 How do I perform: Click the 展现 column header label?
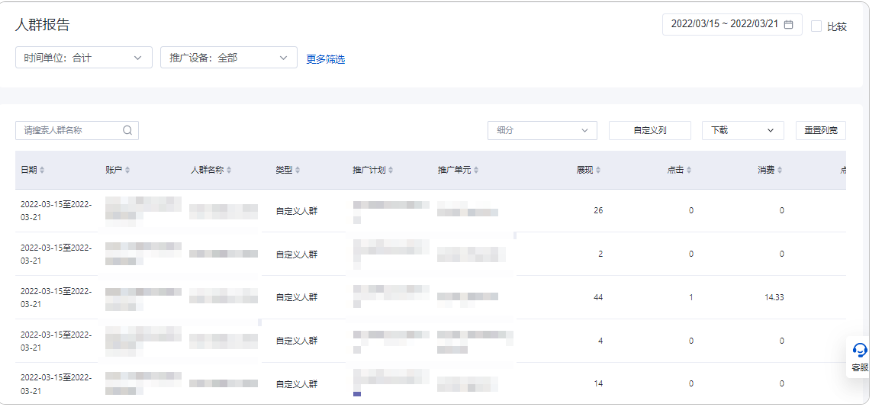click(585, 170)
